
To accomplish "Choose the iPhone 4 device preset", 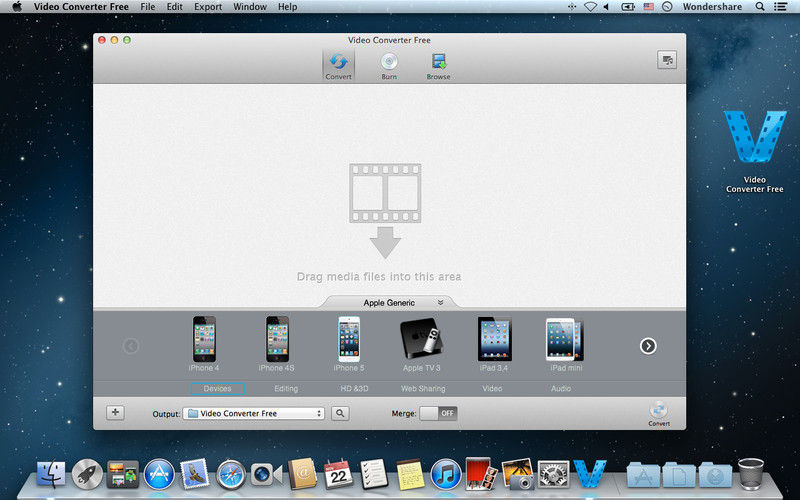I will click(204, 344).
